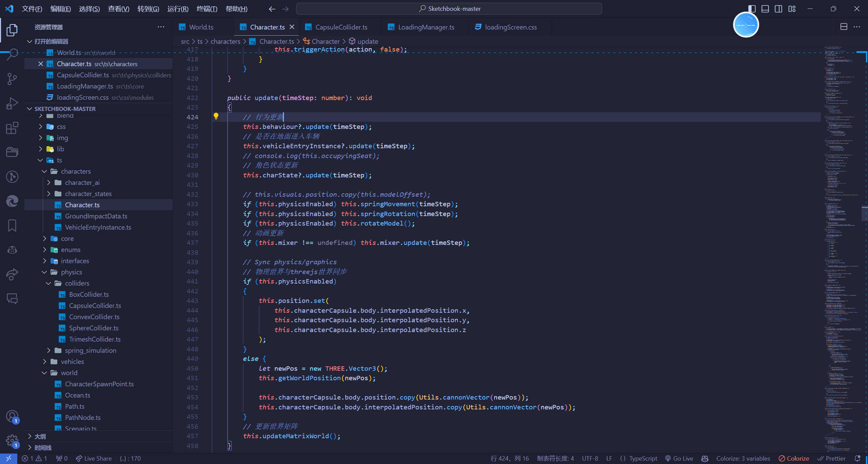Collapse the SKETCHBOOK-MASTER folder section
Viewport: 868px width, 464px height.
coord(30,109)
